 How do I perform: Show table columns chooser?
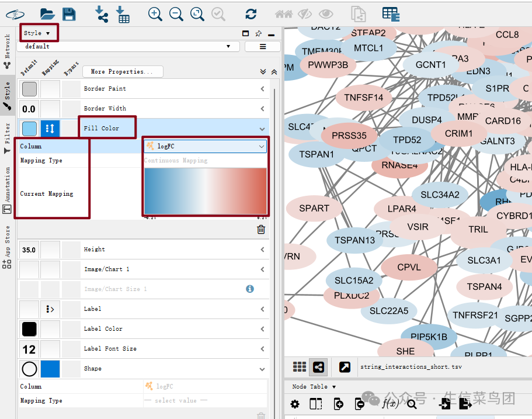click(316, 404)
